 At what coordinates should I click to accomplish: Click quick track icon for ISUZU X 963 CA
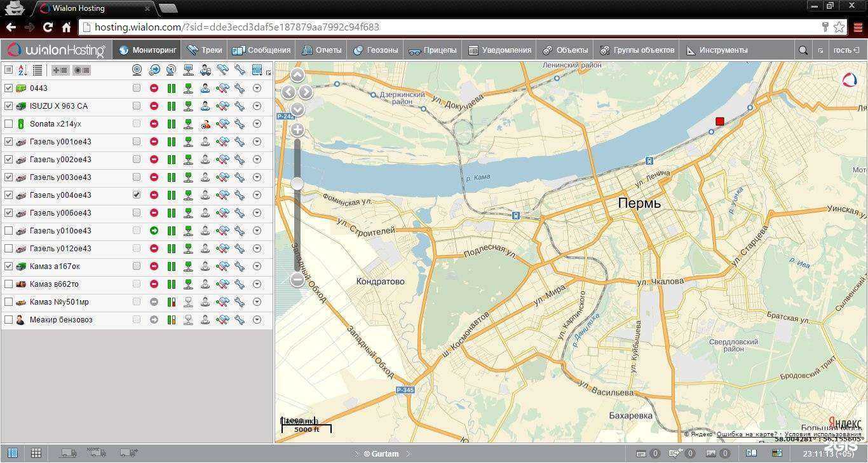[x=222, y=106]
